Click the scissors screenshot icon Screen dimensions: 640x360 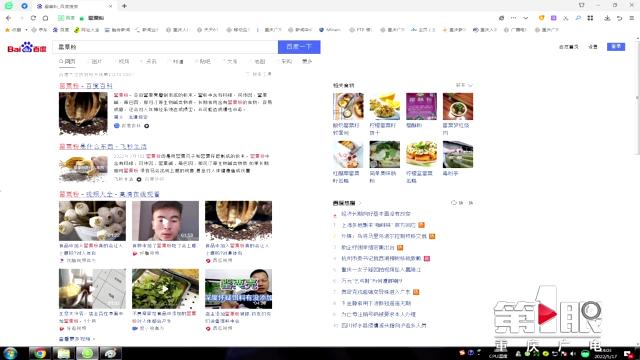click(566, 18)
